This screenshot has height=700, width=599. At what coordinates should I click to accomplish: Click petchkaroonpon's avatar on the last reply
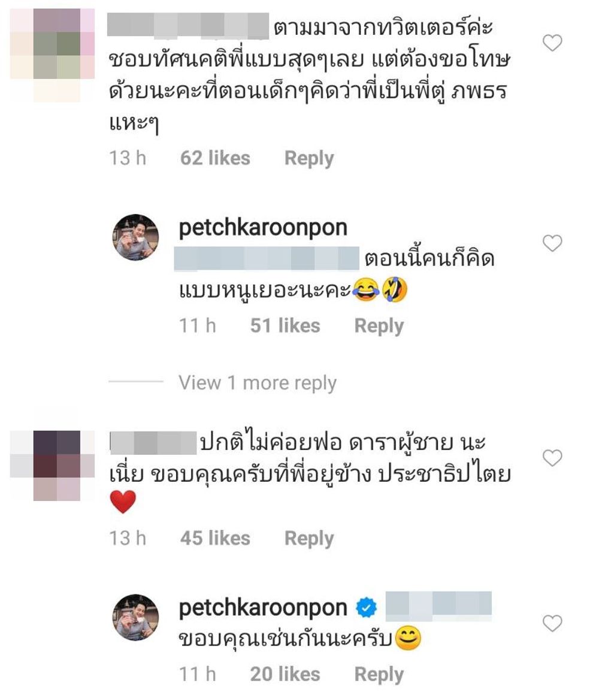tap(135, 617)
